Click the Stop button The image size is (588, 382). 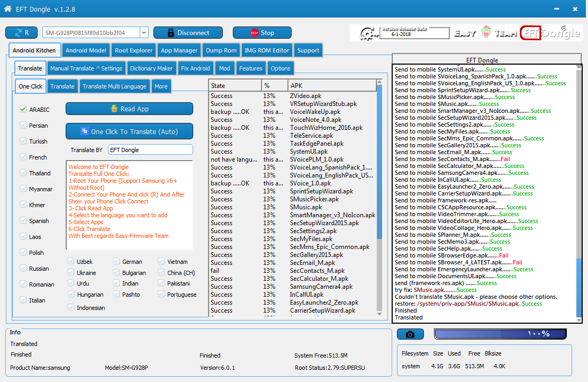(x=262, y=33)
